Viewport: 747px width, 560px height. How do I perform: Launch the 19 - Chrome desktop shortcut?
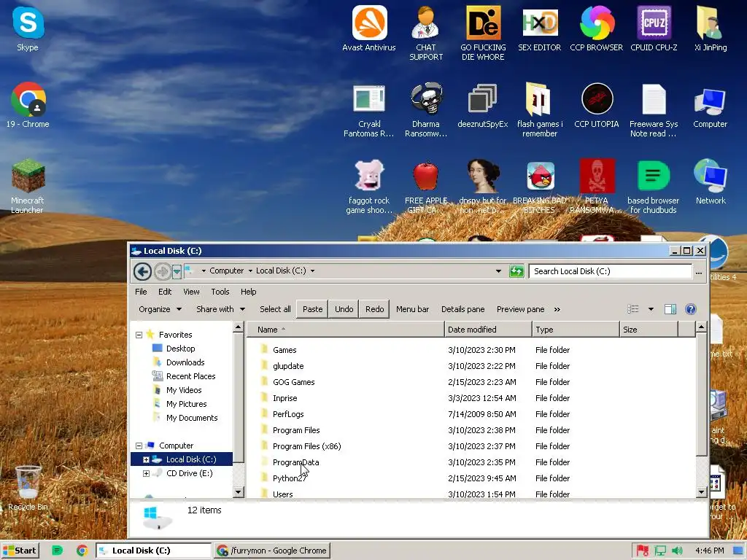coord(28,105)
